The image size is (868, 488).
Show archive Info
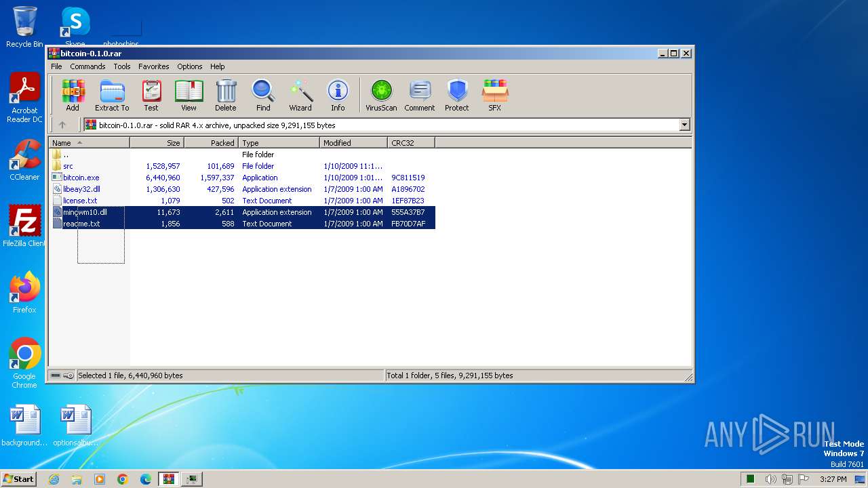point(338,95)
